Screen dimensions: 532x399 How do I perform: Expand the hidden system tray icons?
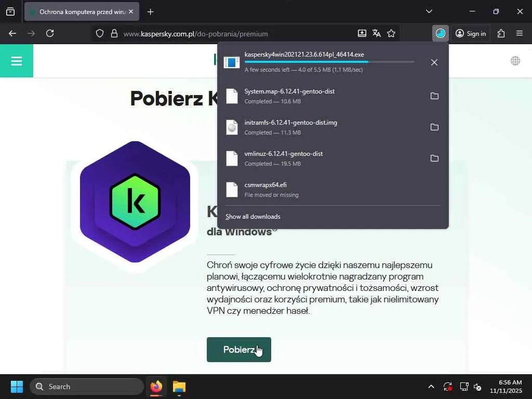click(431, 387)
